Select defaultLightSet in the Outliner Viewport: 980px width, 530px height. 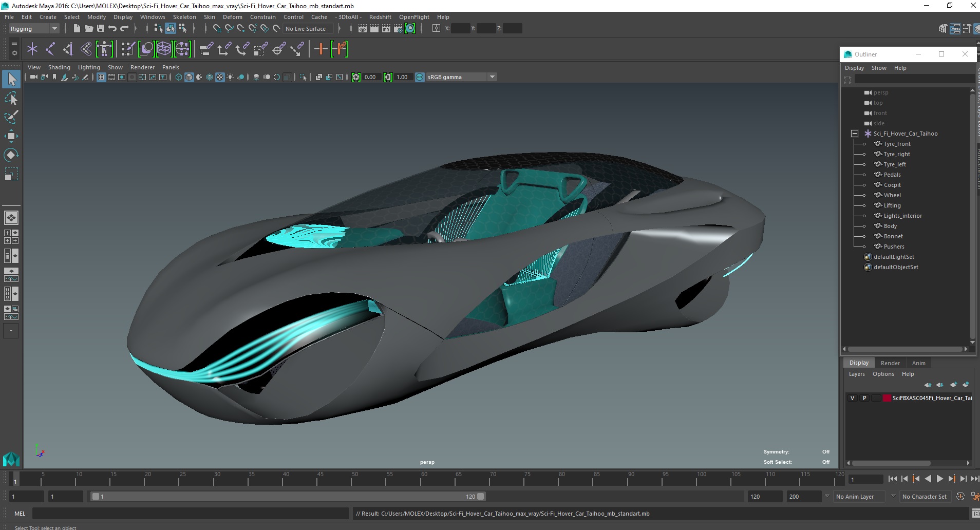tap(893, 257)
